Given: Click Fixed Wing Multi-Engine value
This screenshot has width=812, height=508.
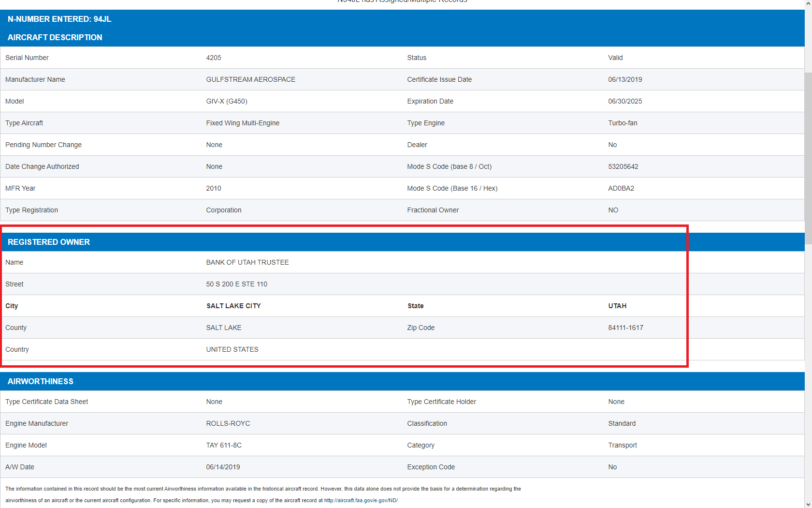Looking at the screenshot, I should [x=243, y=123].
